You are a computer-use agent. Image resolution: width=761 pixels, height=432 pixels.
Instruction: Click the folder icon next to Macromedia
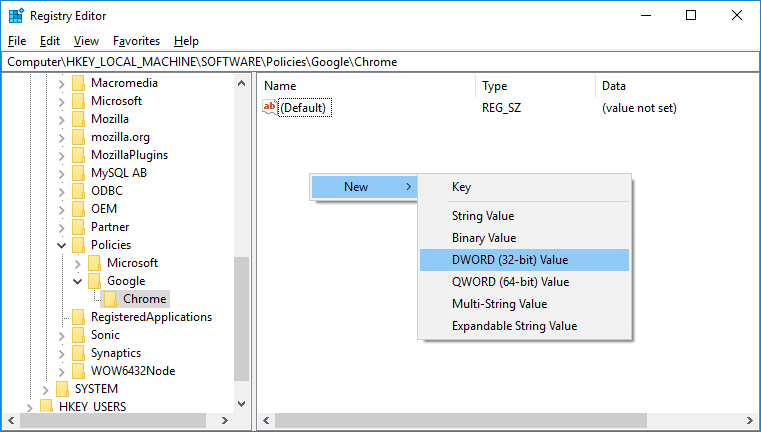pyautogui.click(x=79, y=83)
